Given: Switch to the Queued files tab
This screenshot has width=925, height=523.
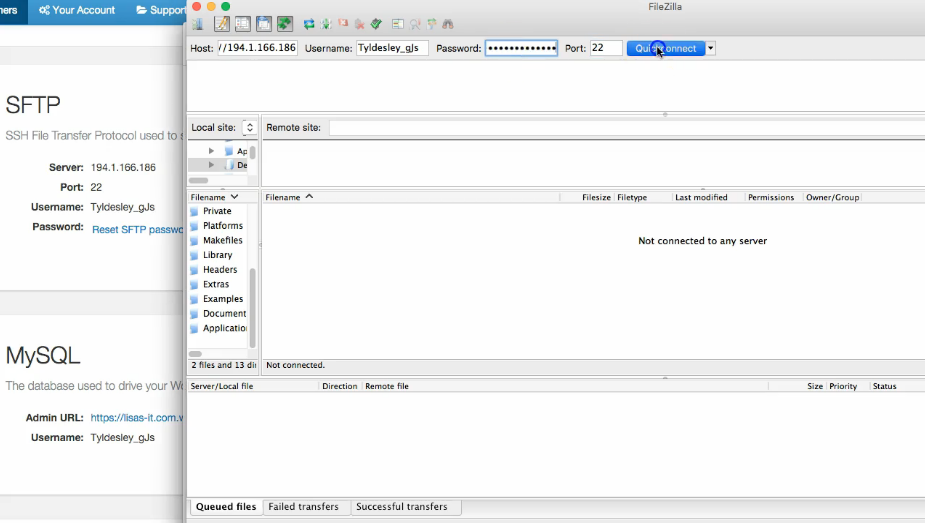Looking at the screenshot, I should pos(226,506).
